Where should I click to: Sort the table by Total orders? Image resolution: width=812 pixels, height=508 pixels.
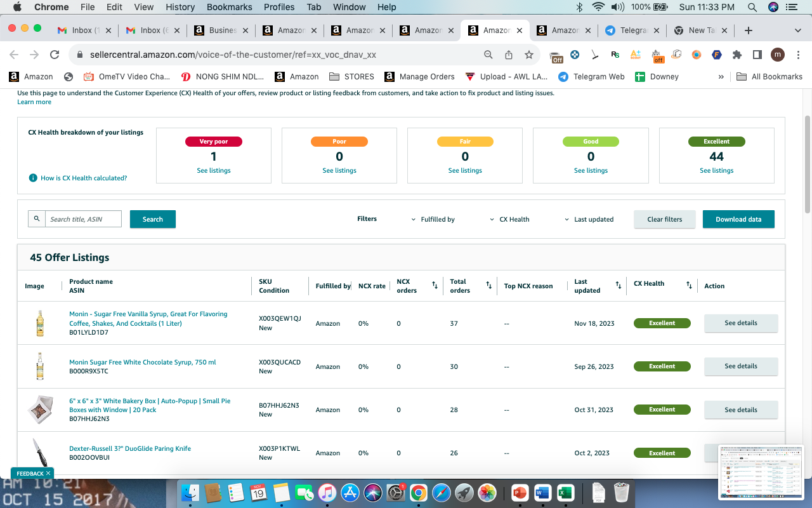click(x=488, y=286)
